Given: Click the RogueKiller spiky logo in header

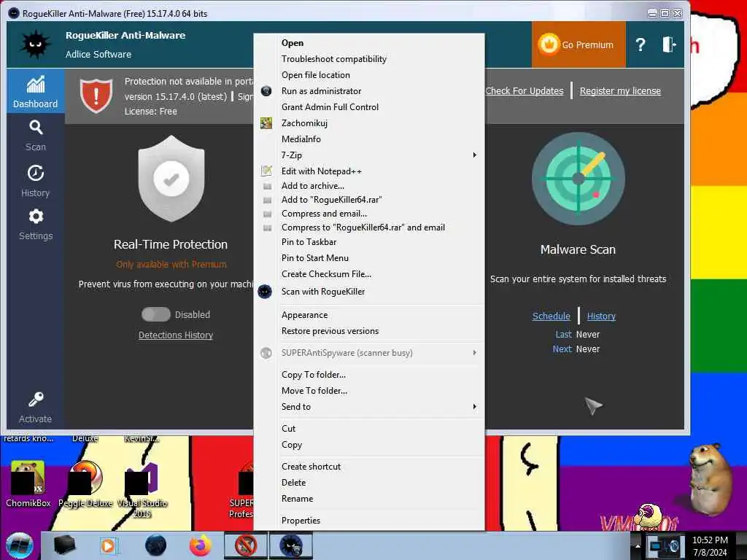Looking at the screenshot, I should tap(35, 44).
